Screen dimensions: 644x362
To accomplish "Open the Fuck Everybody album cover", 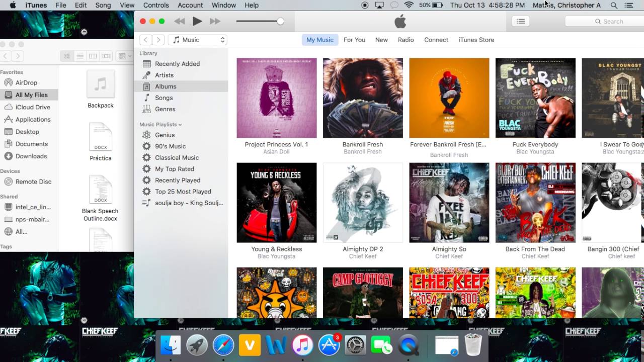I will pos(535,98).
